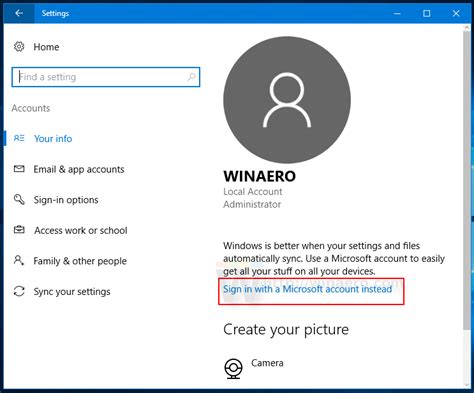Click the key icon for Sign-in options

(x=19, y=199)
